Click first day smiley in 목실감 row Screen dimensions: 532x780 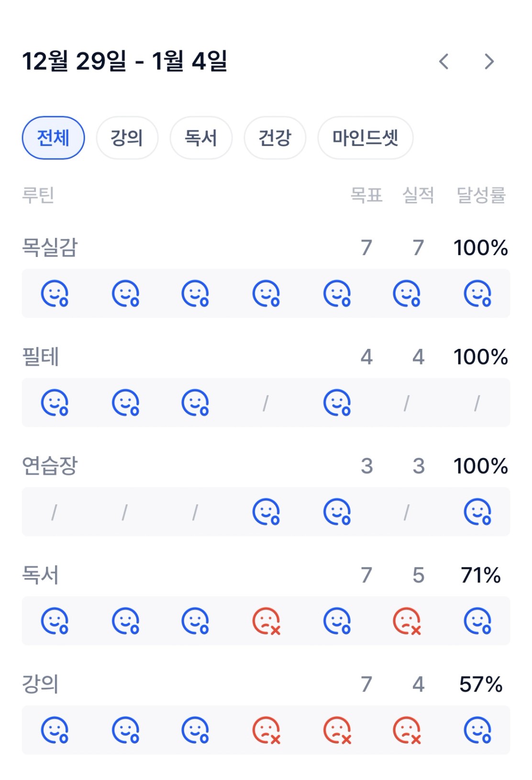(55, 293)
